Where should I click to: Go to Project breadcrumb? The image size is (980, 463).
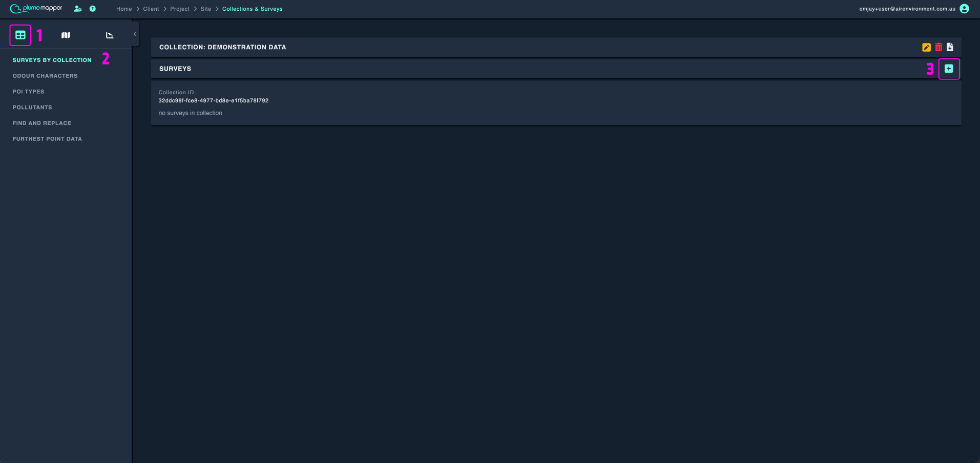point(180,9)
